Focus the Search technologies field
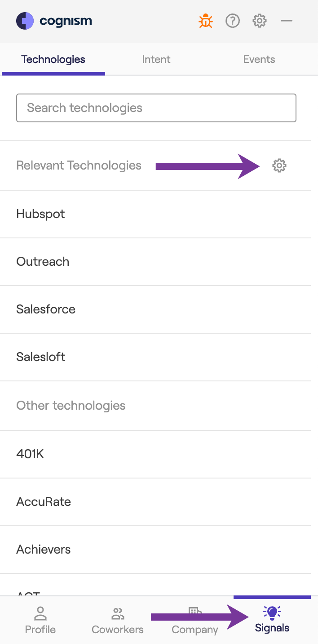The image size is (318, 644). pyautogui.click(x=156, y=108)
